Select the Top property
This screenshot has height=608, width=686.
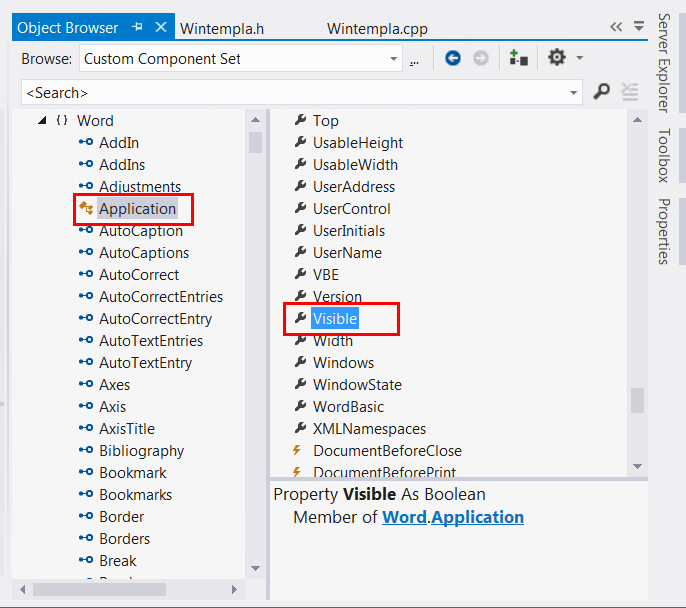tap(326, 120)
